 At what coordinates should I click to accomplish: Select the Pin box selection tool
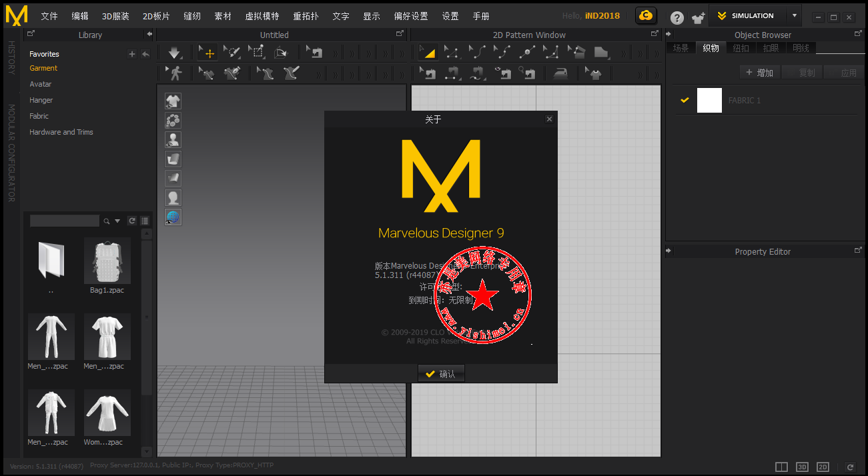[256, 53]
